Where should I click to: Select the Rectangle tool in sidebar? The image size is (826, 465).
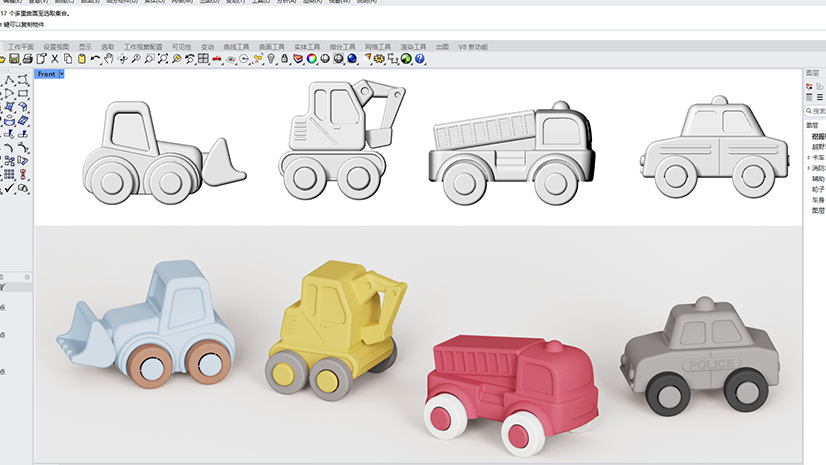pos(23,93)
